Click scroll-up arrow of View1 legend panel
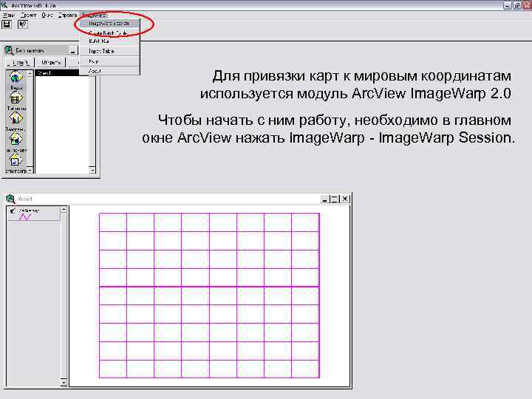Image resolution: width=532 pixels, height=399 pixels. [64, 210]
